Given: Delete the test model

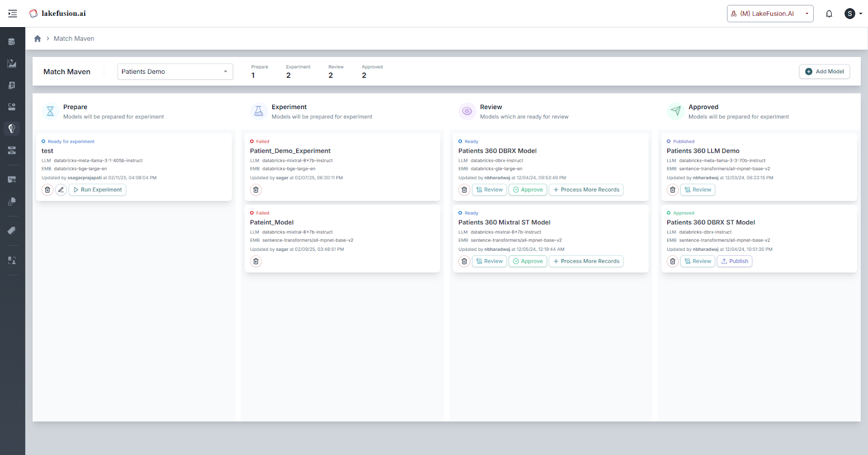Looking at the screenshot, I should click(48, 190).
